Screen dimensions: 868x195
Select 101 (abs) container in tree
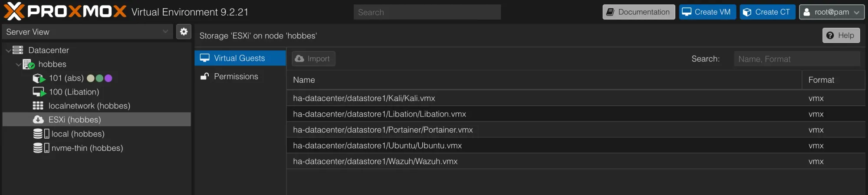66,78
